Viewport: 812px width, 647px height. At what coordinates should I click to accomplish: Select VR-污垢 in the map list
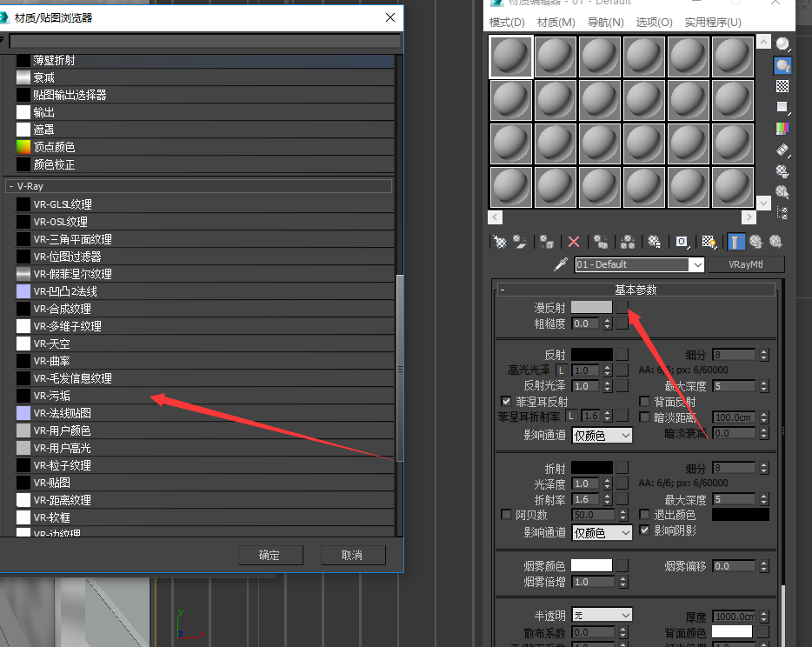[x=204, y=396]
